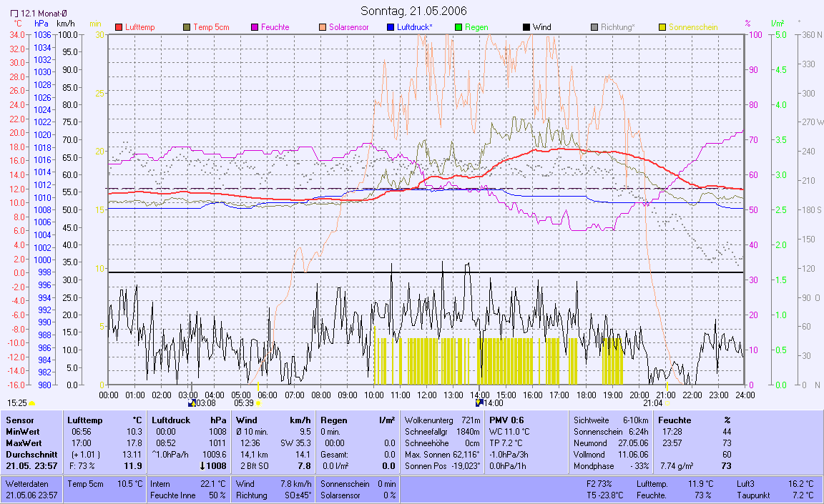Click the gray Richtung legend square
This screenshot has width=824, height=504.
pos(594,27)
